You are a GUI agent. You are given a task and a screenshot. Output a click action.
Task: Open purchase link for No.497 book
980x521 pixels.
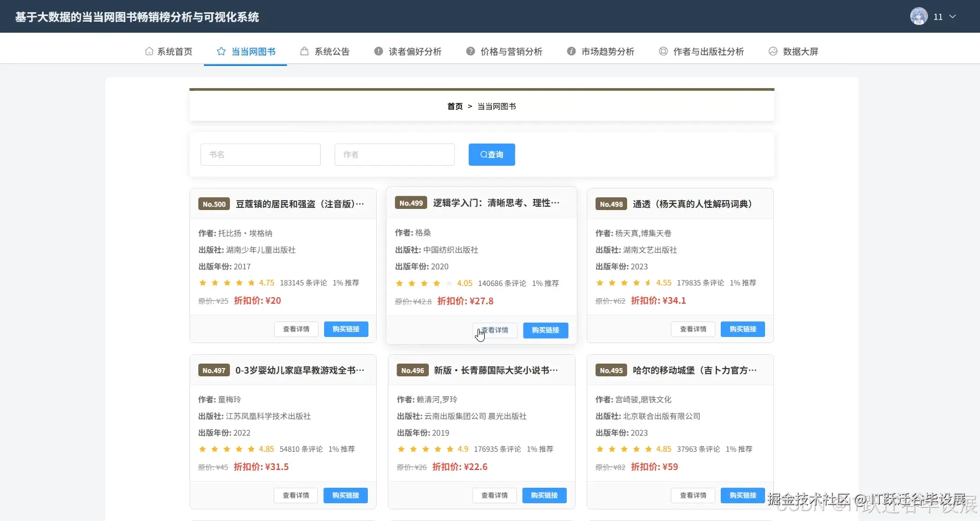[346, 496]
